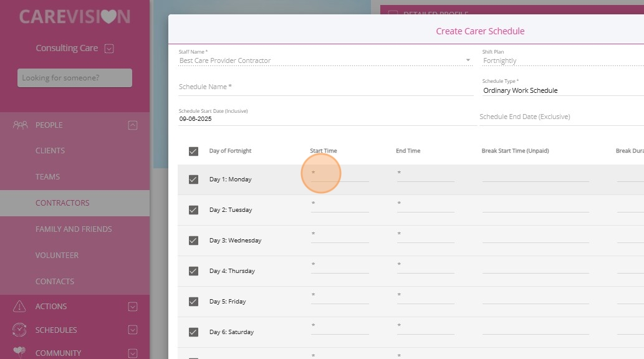Image resolution: width=644 pixels, height=359 pixels.
Task: Click the Schedule Start Date field
Action: (327, 118)
